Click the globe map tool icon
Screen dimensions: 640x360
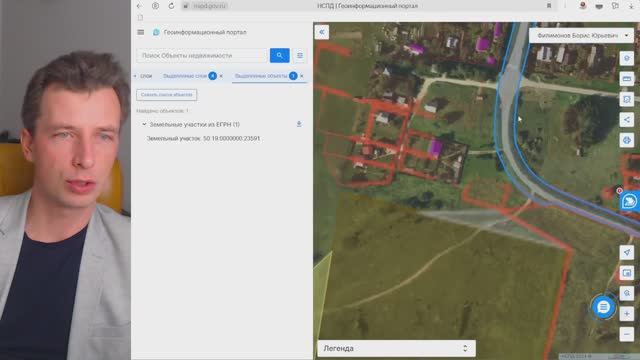coord(627,140)
